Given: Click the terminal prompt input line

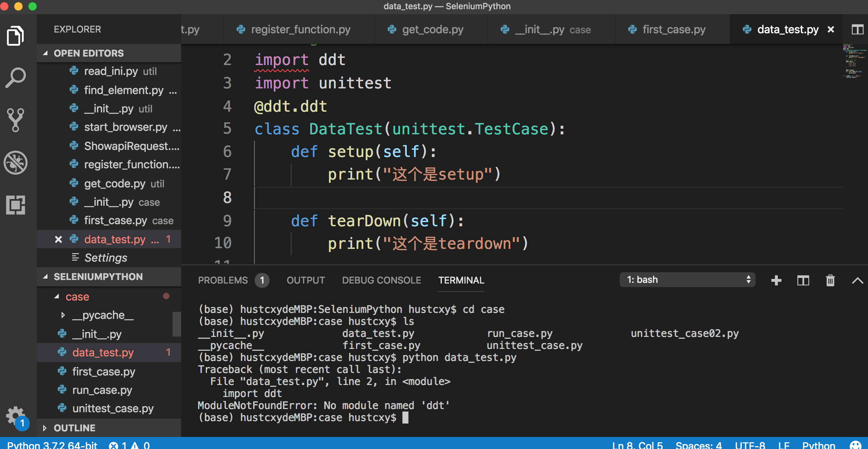Looking at the screenshot, I should coord(303,418).
